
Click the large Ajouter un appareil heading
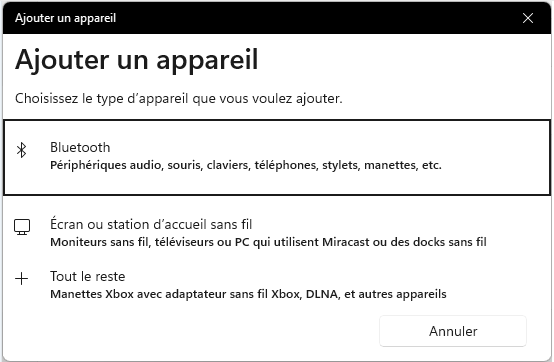click(x=137, y=60)
